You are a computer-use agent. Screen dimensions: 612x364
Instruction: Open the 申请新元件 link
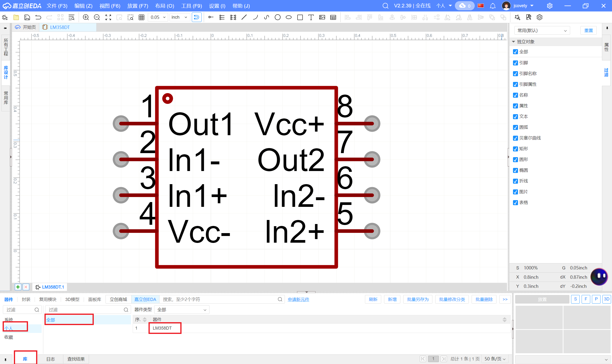[x=298, y=300]
